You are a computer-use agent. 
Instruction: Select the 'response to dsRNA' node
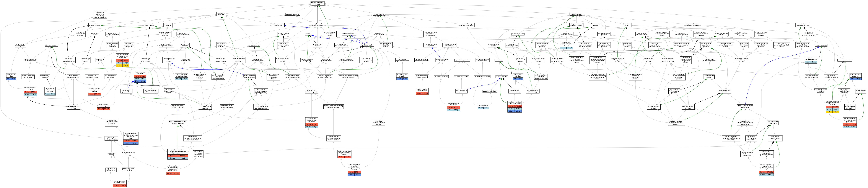click(x=100, y=60)
